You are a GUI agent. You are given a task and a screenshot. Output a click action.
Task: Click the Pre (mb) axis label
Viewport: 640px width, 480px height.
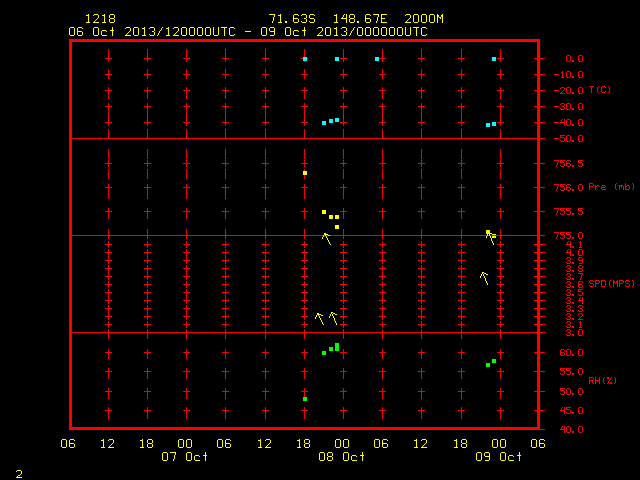tap(611, 187)
